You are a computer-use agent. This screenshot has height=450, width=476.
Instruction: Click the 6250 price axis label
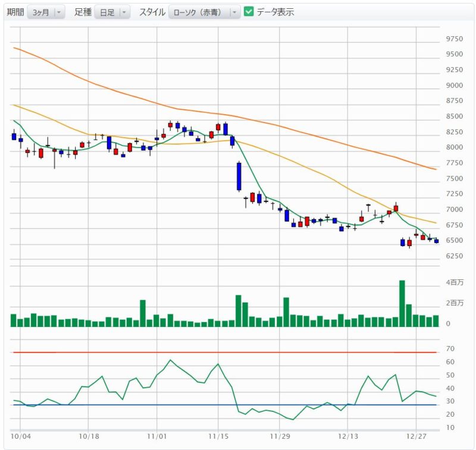[x=455, y=256]
